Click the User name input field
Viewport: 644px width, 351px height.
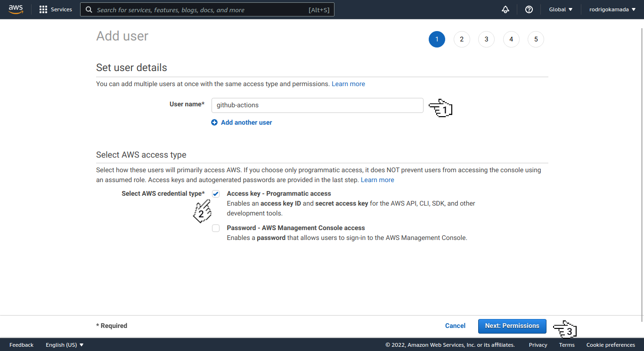(317, 105)
